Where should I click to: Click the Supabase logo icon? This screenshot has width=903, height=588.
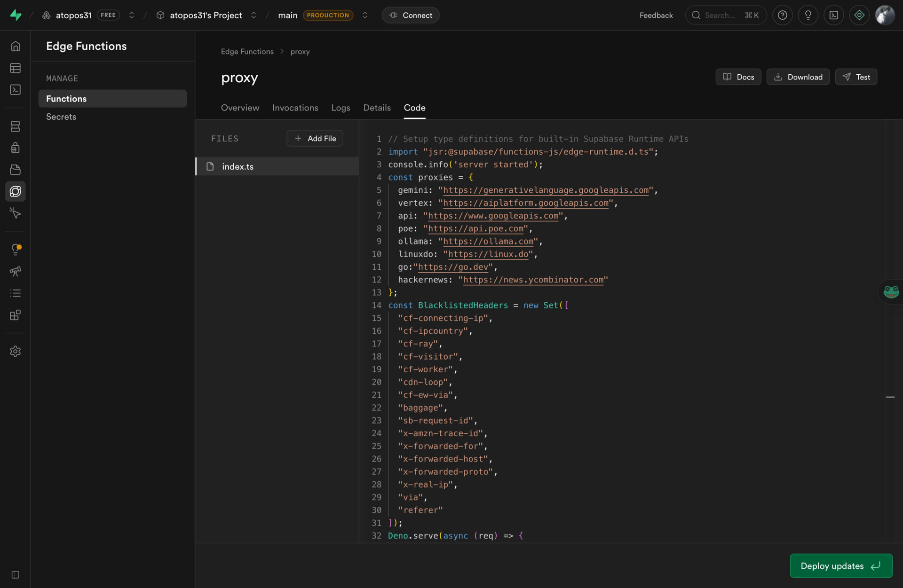pyautogui.click(x=16, y=15)
